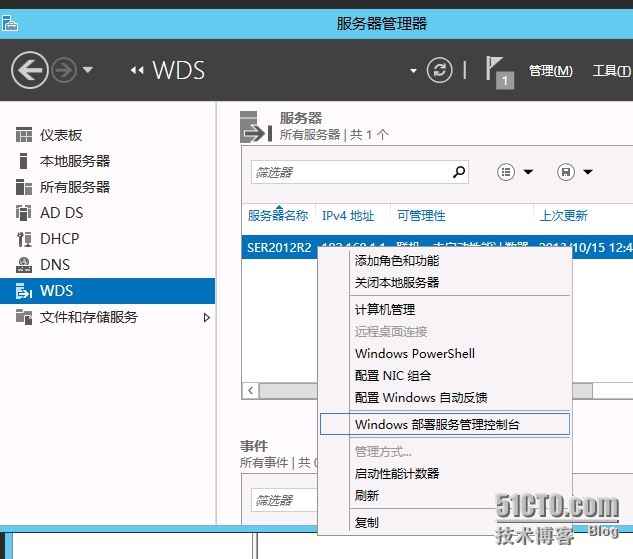Click the back navigation arrow

[29, 70]
